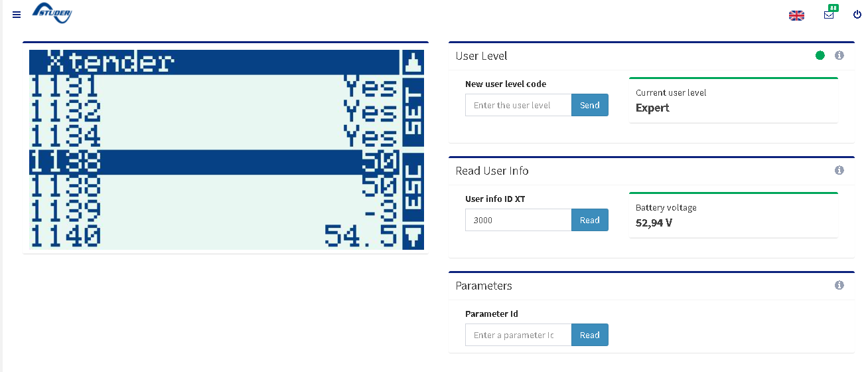Screen dimensions: 868x372
Task: Focus the User info ID XT field
Action: [x=518, y=220]
